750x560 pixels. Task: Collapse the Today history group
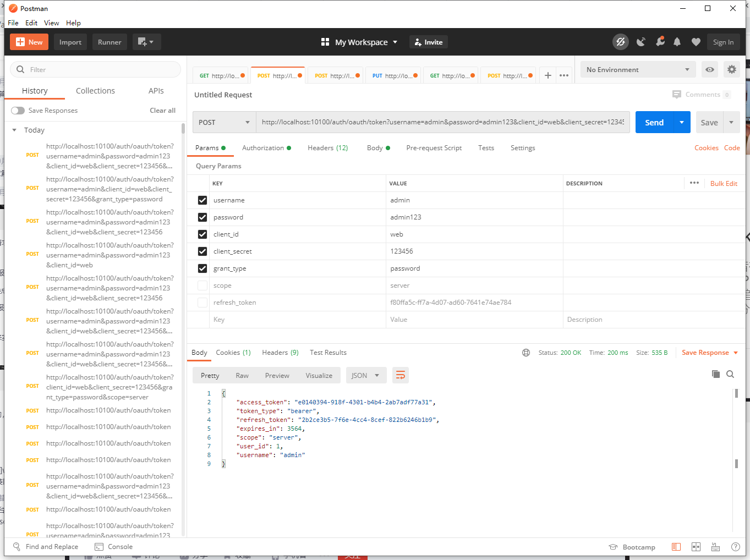pos(14,130)
